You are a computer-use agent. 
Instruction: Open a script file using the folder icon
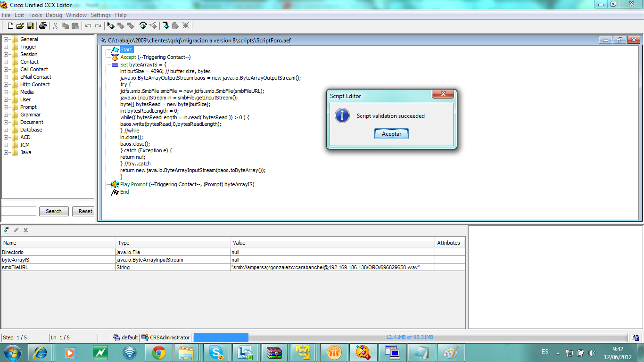[x=20, y=25]
